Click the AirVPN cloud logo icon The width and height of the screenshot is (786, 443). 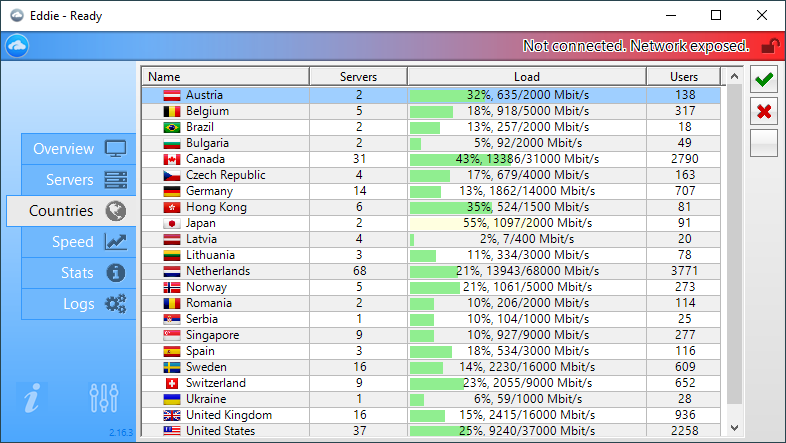point(17,46)
